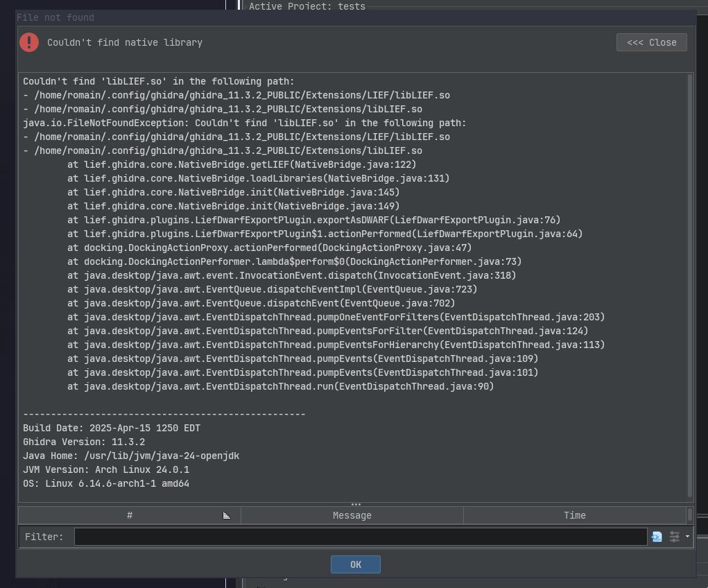The image size is (708, 588).
Task: Click the first line 'Couldn't find 'libLIEF.so''
Action: pyautogui.click(x=159, y=81)
